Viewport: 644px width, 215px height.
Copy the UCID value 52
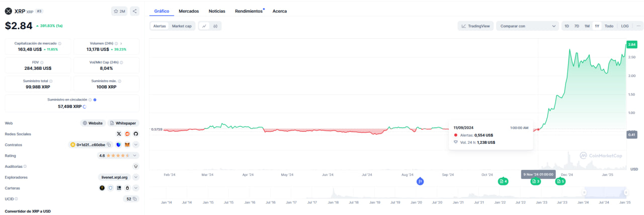click(134, 199)
